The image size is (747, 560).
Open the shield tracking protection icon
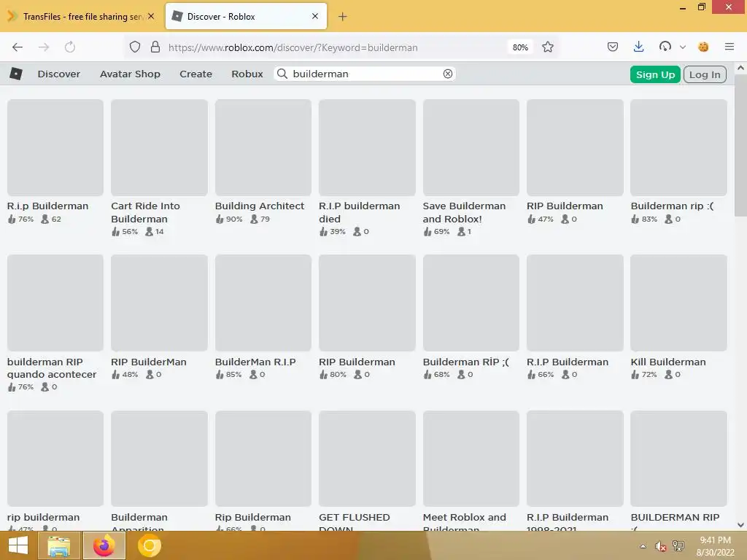click(135, 47)
